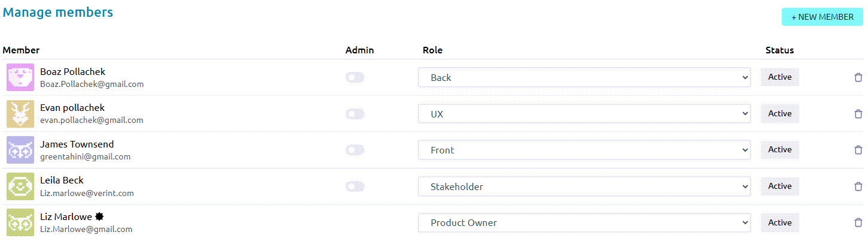Screen dimensions: 868x244
Task: Click Boaz Pollachek's pink avatar
Action: [20, 77]
